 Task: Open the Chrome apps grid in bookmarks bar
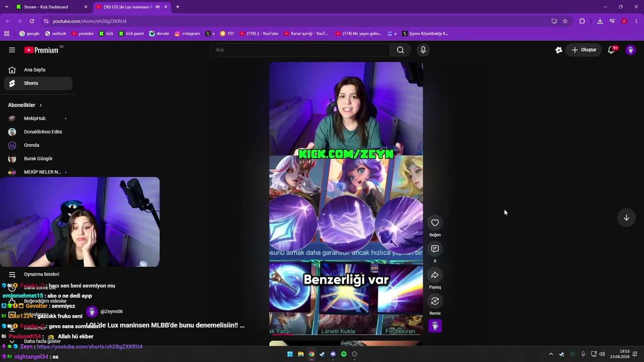point(7,34)
